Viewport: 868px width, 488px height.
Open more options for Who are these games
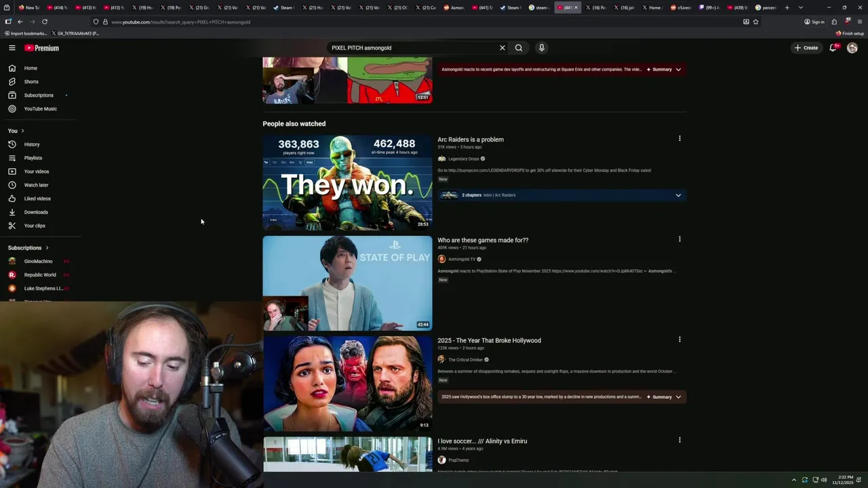[x=679, y=239]
